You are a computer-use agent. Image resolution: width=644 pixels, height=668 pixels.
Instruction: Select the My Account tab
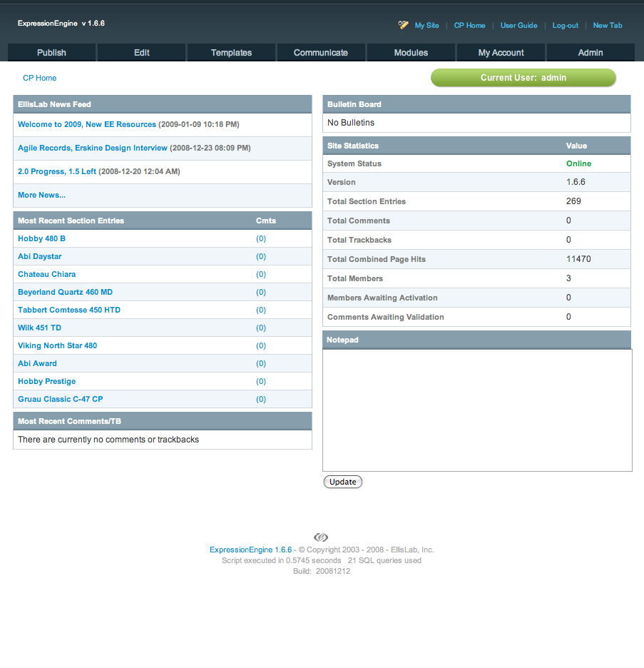coord(501,52)
